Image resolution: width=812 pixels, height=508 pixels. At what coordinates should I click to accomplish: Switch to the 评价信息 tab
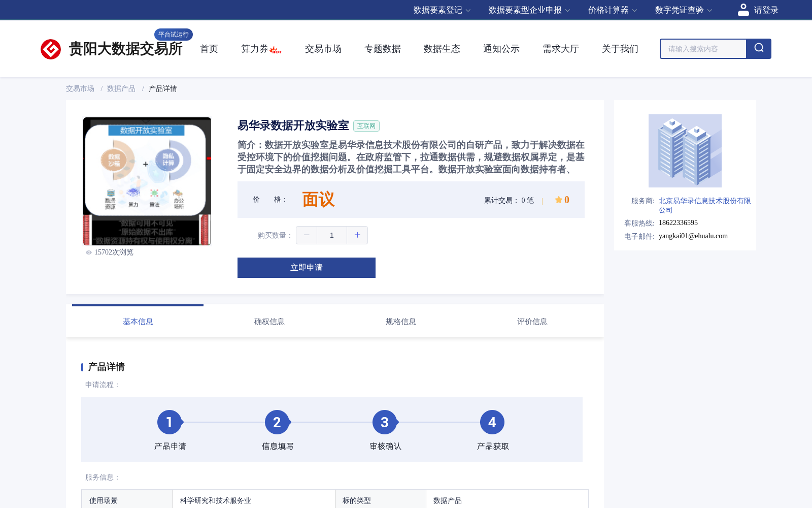(532, 322)
